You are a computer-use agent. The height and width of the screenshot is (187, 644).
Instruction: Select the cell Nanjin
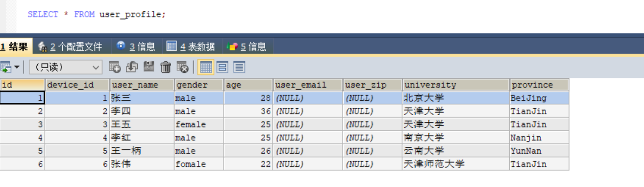coord(540,138)
